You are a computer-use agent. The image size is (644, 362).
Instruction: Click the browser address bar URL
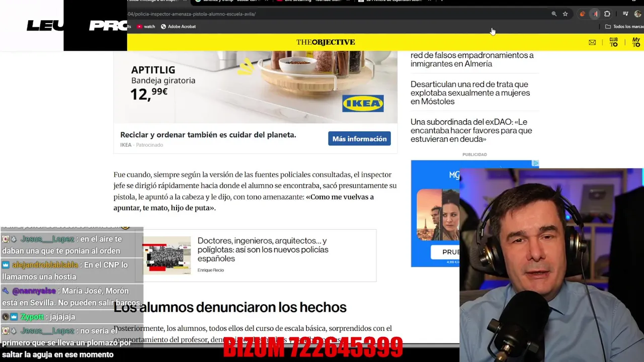pyautogui.click(x=192, y=14)
